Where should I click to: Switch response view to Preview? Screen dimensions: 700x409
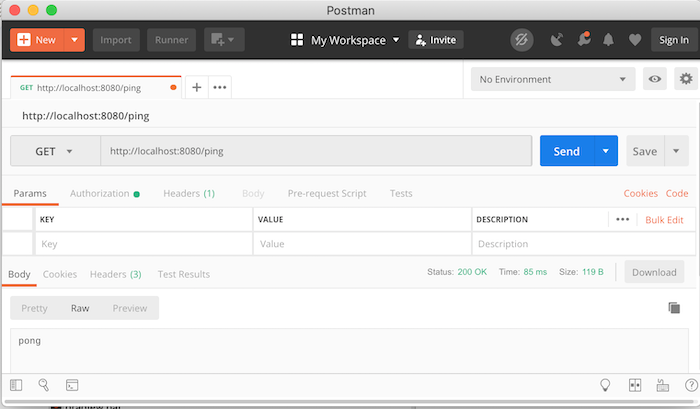(130, 308)
